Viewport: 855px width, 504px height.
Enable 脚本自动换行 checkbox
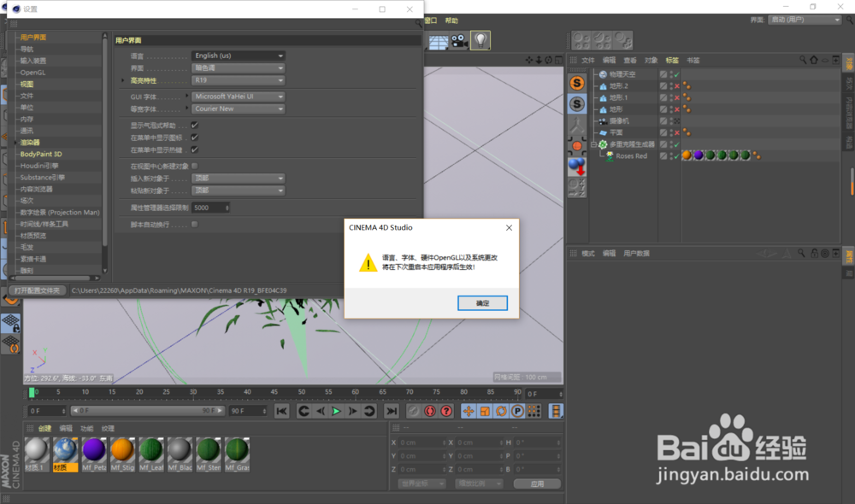pyautogui.click(x=195, y=225)
